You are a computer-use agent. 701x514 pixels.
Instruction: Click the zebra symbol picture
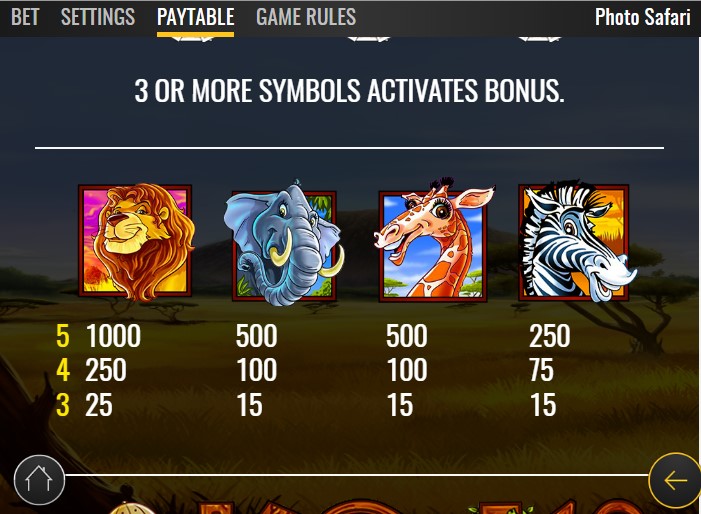576,241
